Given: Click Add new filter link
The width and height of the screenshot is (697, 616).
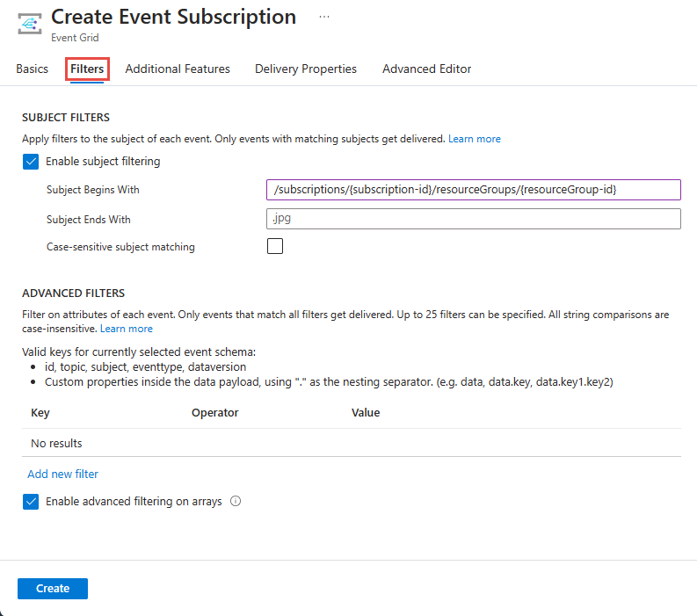Looking at the screenshot, I should coord(62,474).
